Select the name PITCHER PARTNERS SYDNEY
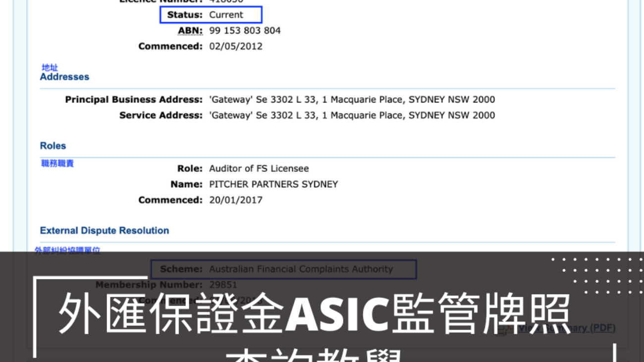Viewport: 644px width, 362px height. (273, 184)
